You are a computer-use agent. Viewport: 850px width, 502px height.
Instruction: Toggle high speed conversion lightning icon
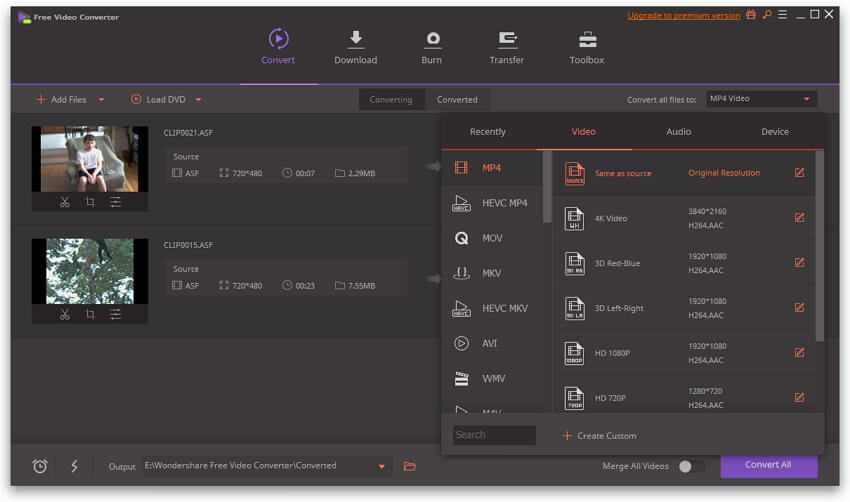74,466
